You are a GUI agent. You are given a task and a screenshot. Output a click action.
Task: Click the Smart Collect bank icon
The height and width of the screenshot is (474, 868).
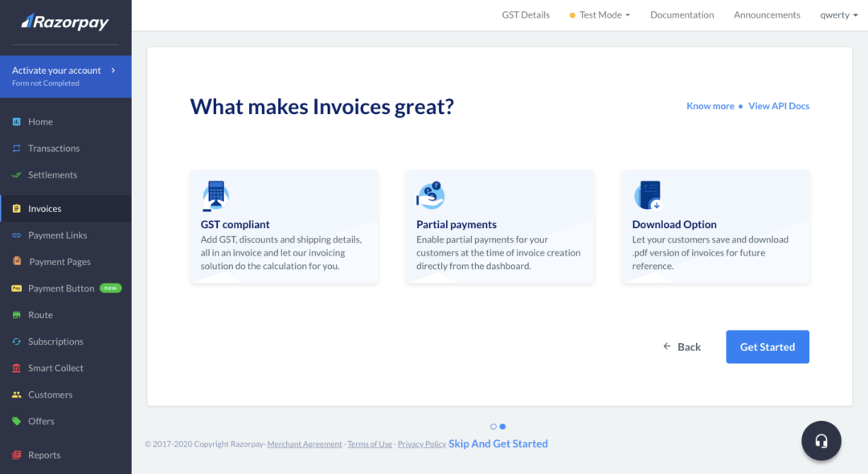click(x=16, y=368)
